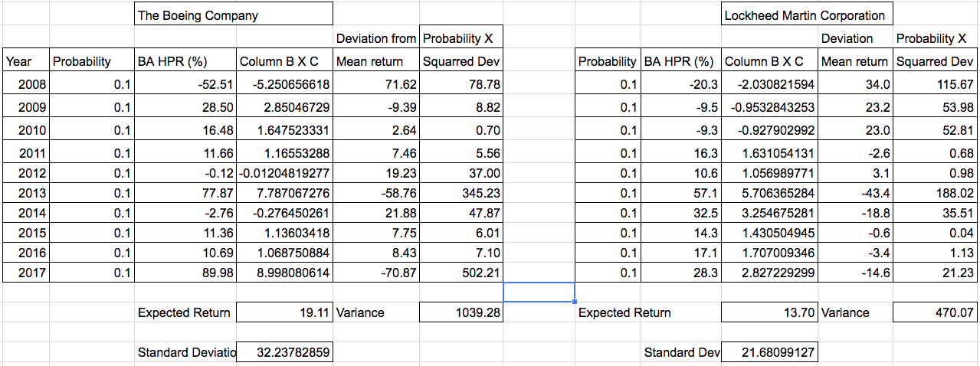The image size is (980, 366).
Task: Click the 'Year' column header cell
Action: click(25, 61)
